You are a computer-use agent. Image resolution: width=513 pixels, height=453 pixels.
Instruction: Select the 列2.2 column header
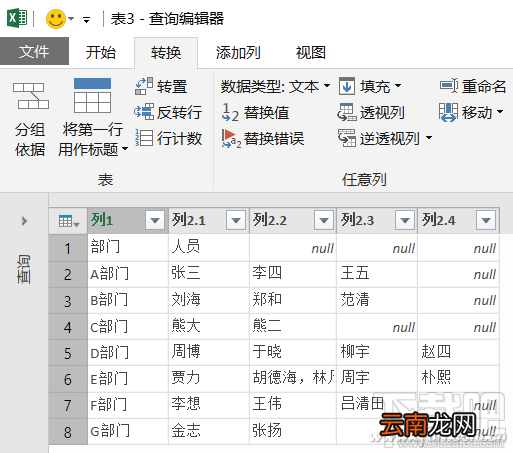pos(293,220)
